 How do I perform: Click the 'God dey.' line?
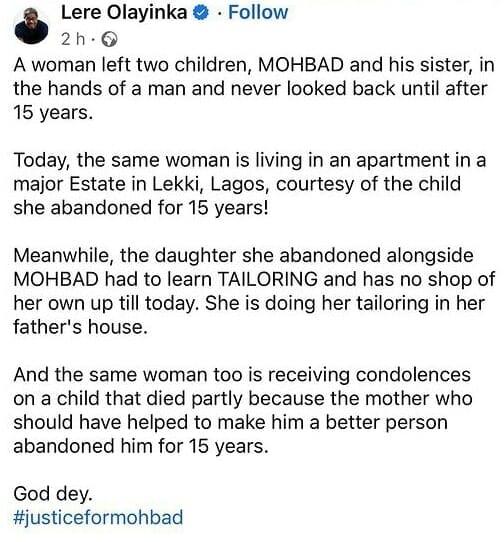[x=53, y=494]
